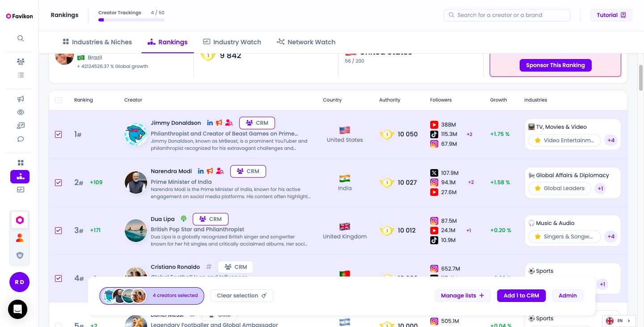Screen dimensions: 644x327
Task: Open the RD user avatar
Action: [x=19, y=282]
